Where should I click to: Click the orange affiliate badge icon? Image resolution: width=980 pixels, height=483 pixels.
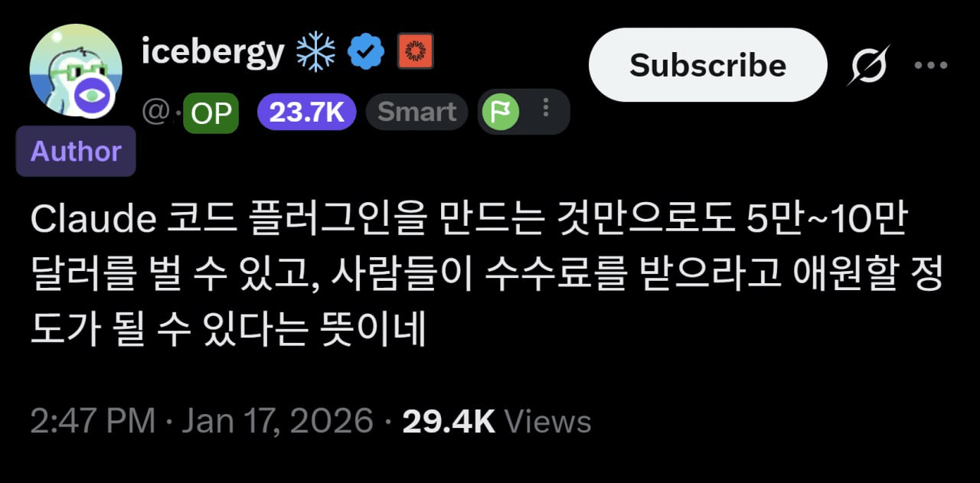(x=416, y=51)
